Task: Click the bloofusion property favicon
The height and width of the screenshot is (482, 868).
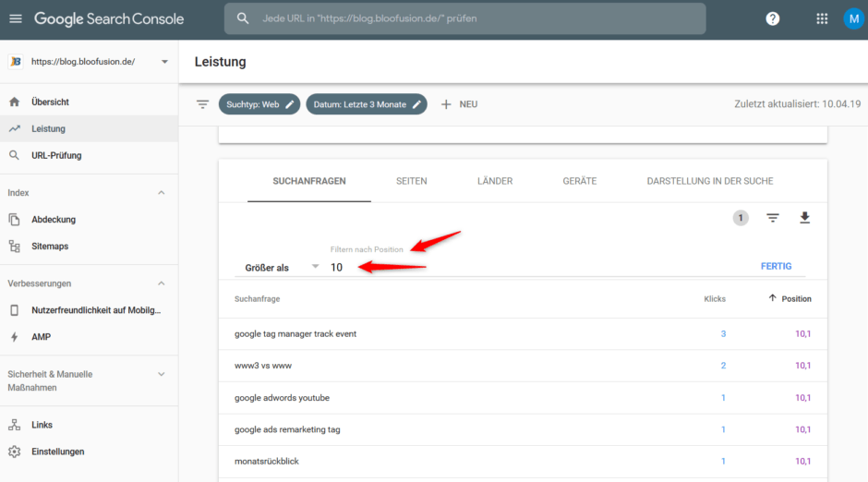Action: coord(16,62)
